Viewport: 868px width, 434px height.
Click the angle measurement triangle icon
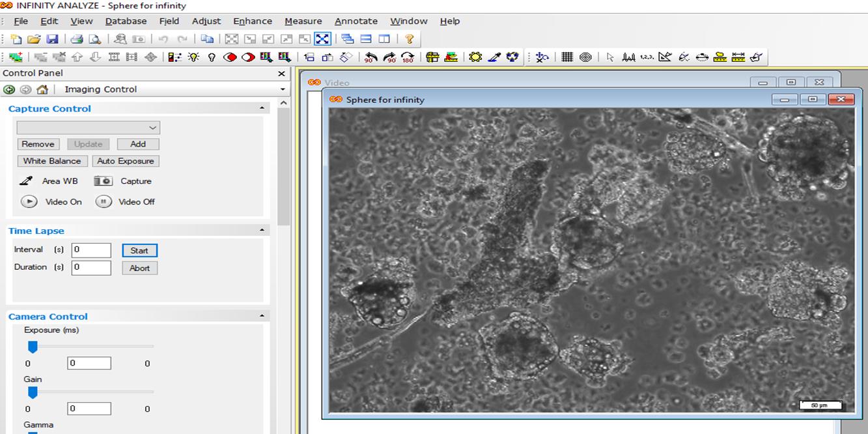click(665, 57)
